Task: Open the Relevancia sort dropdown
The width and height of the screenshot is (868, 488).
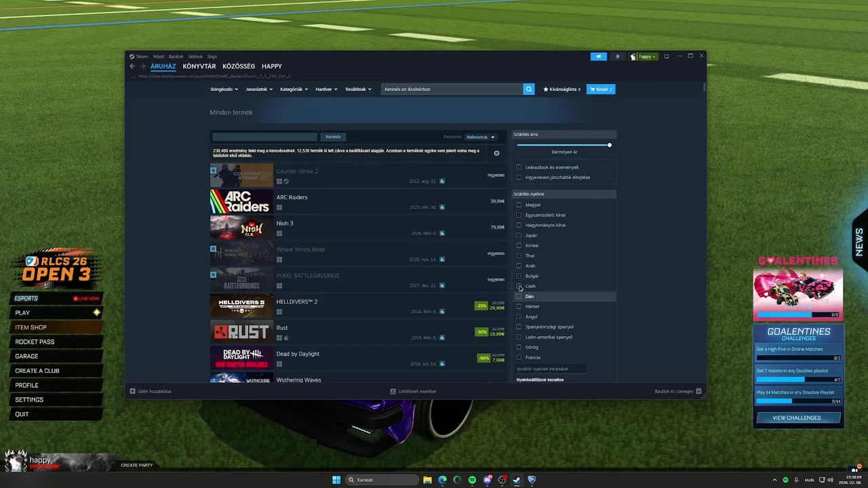Action: point(480,137)
